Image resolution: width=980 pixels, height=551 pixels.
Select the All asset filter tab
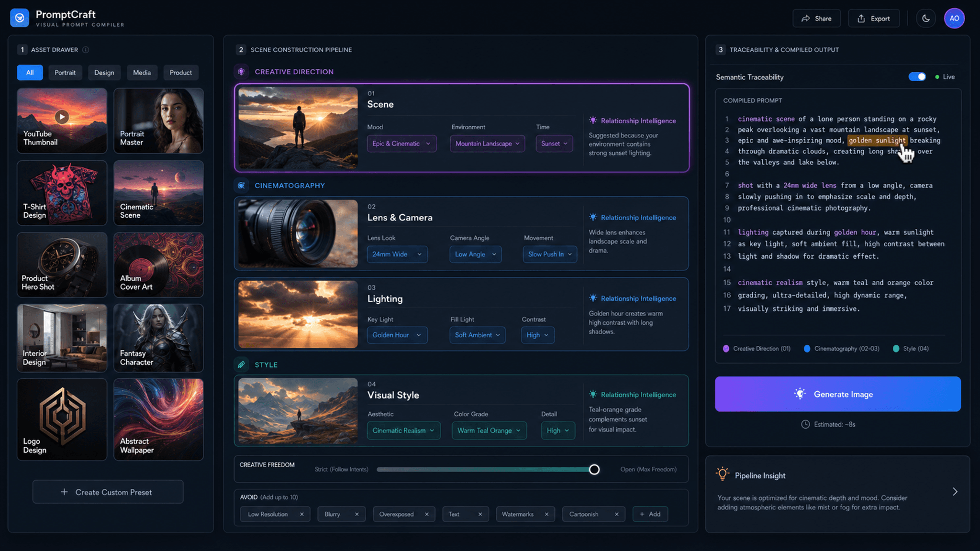pyautogui.click(x=30, y=72)
